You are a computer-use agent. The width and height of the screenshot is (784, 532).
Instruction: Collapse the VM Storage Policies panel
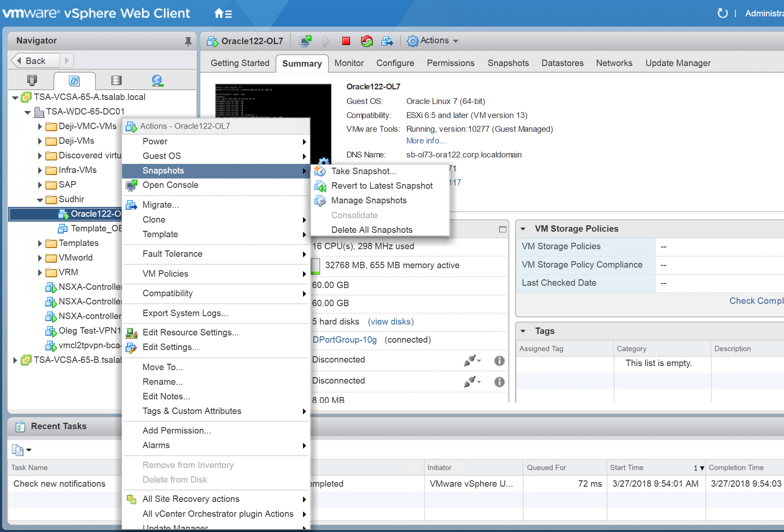pos(522,229)
